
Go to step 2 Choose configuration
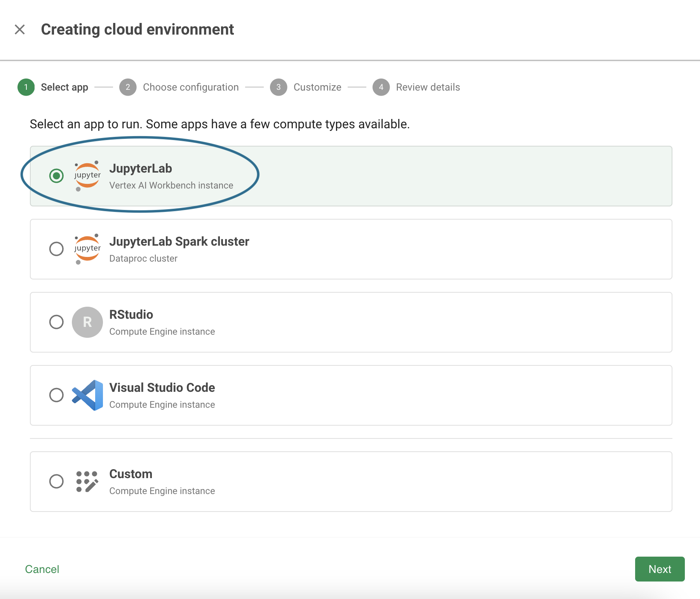point(179,87)
